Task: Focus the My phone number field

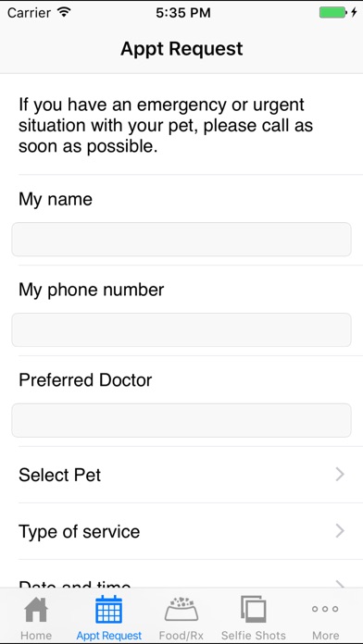Action: [x=181, y=329]
